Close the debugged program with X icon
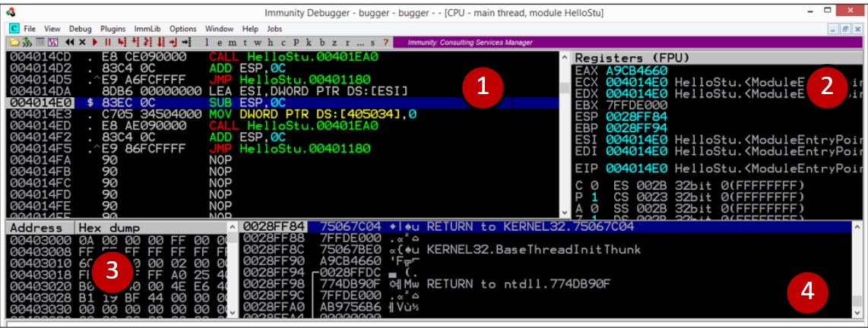 (82, 43)
